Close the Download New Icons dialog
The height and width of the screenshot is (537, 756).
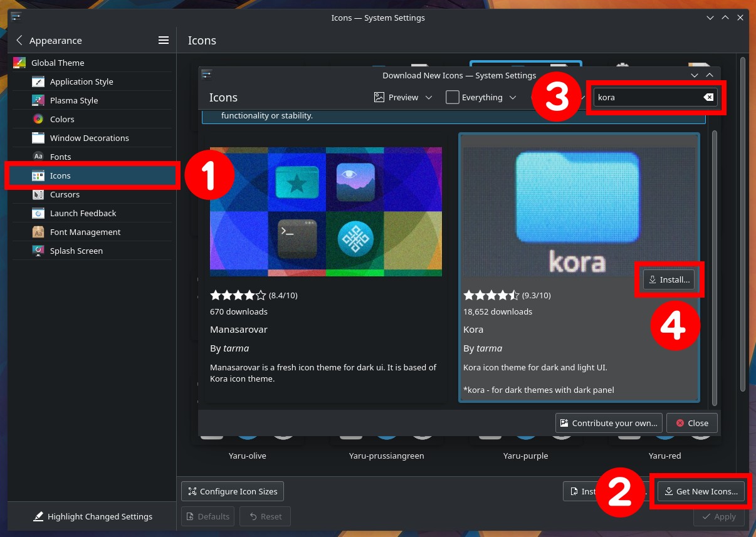692,423
